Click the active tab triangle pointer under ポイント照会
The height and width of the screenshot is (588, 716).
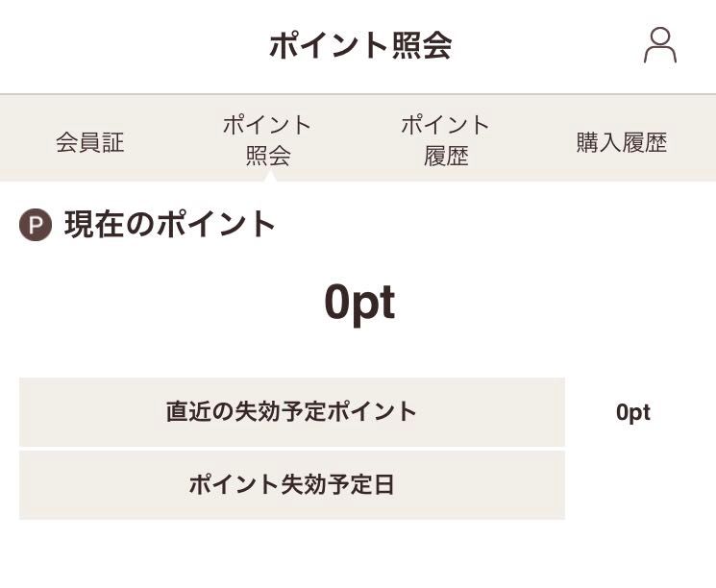[270, 176]
